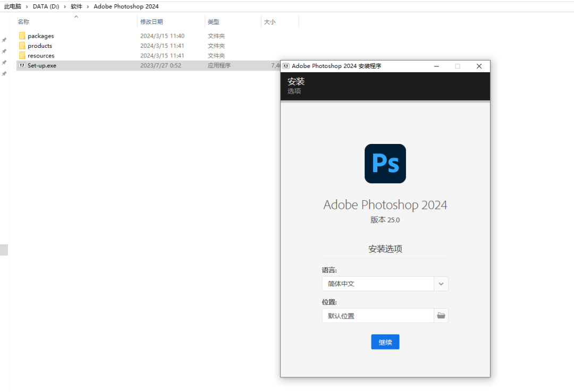Select the Set-up.exe file icon

coord(22,65)
